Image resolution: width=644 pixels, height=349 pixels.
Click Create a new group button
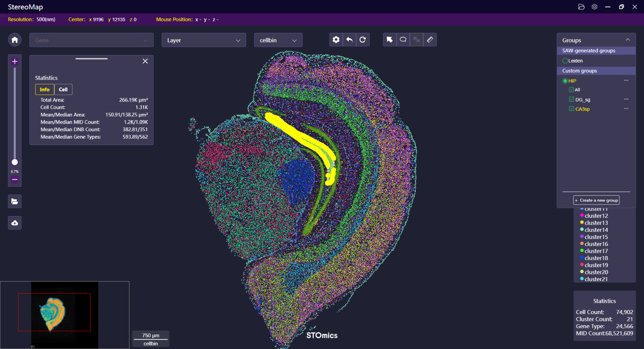596,200
